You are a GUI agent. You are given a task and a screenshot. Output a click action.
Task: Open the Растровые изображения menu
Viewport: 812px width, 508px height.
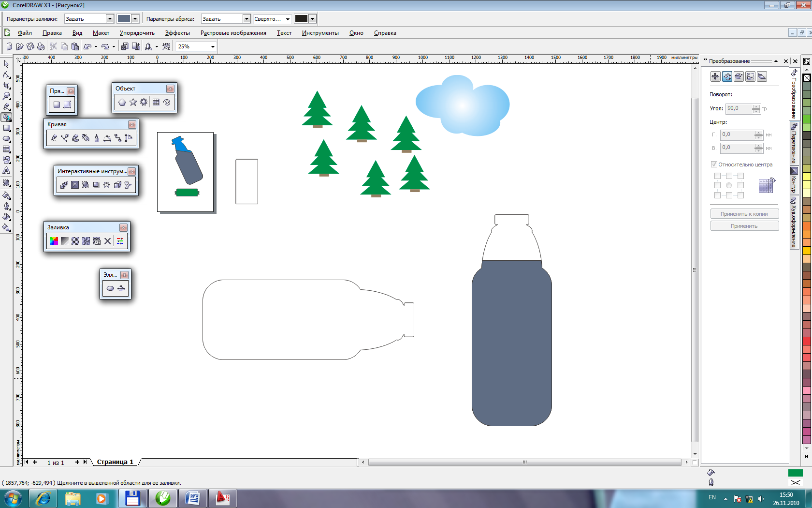233,33
